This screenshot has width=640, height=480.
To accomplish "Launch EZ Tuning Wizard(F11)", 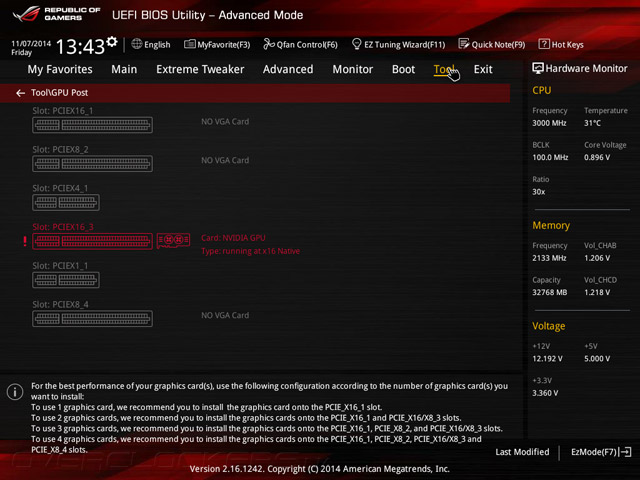I will coord(398,44).
